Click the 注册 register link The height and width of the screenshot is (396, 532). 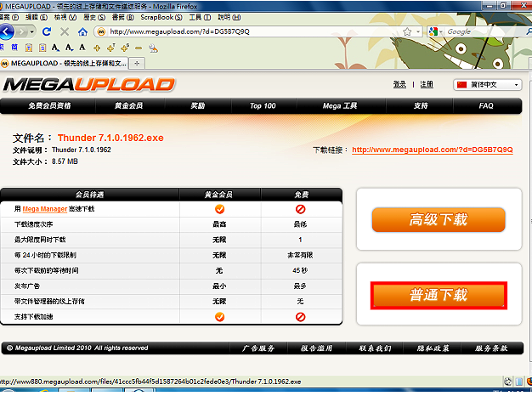click(427, 84)
